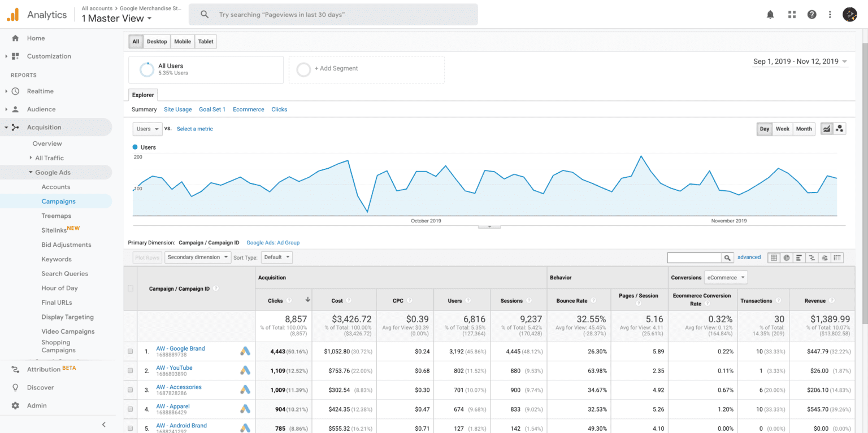The width and height of the screenshot is (868, 433).
Task: Click the help icon beside Revenue column
Action: (x=832, y=301)
